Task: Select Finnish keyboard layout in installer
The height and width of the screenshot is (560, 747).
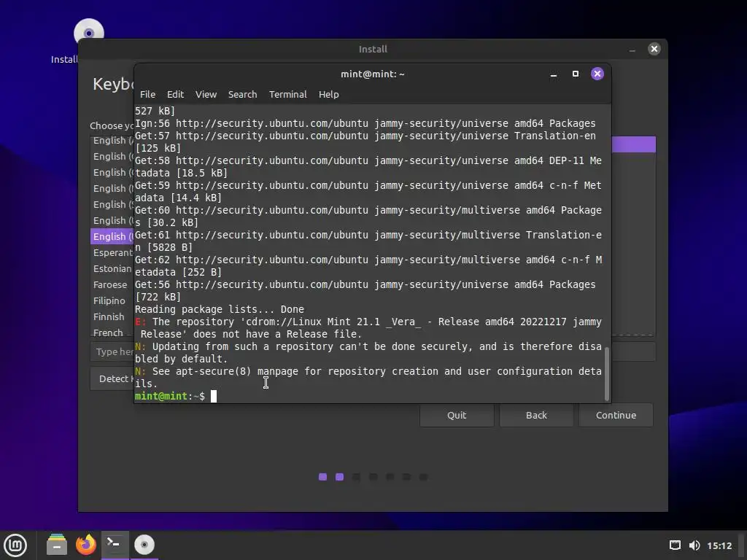Action: [x=112, y=316]
